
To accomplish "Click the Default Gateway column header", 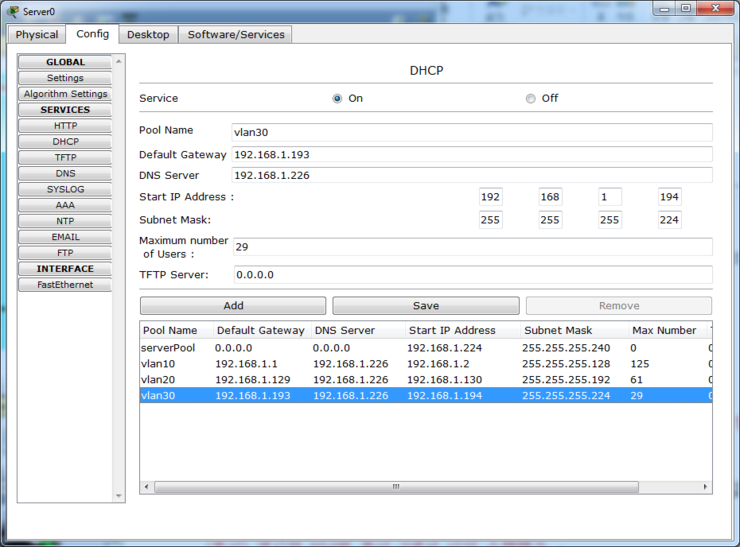I will tap(262, 330).
